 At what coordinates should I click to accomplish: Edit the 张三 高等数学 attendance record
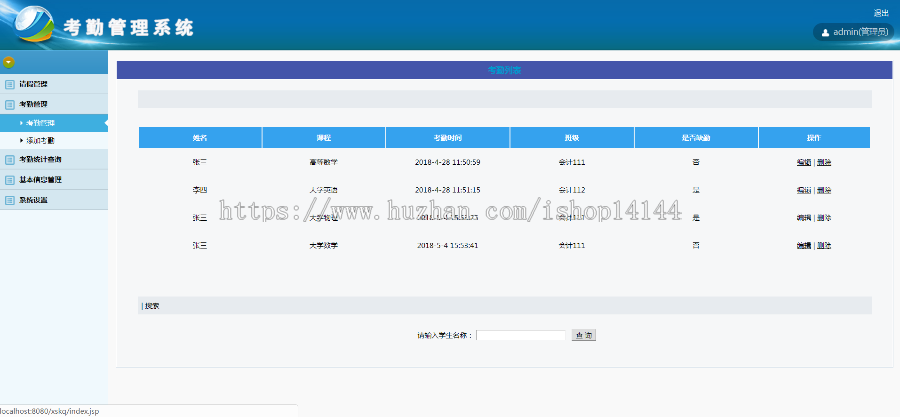point(804,162)
